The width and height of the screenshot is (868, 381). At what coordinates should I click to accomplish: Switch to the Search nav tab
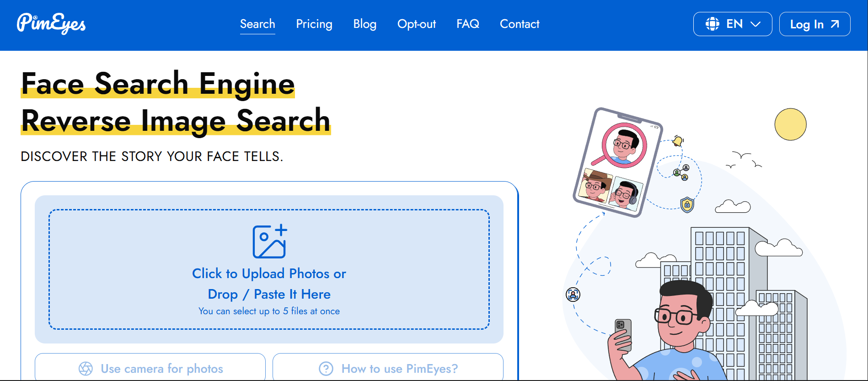[x=257, y=24]
